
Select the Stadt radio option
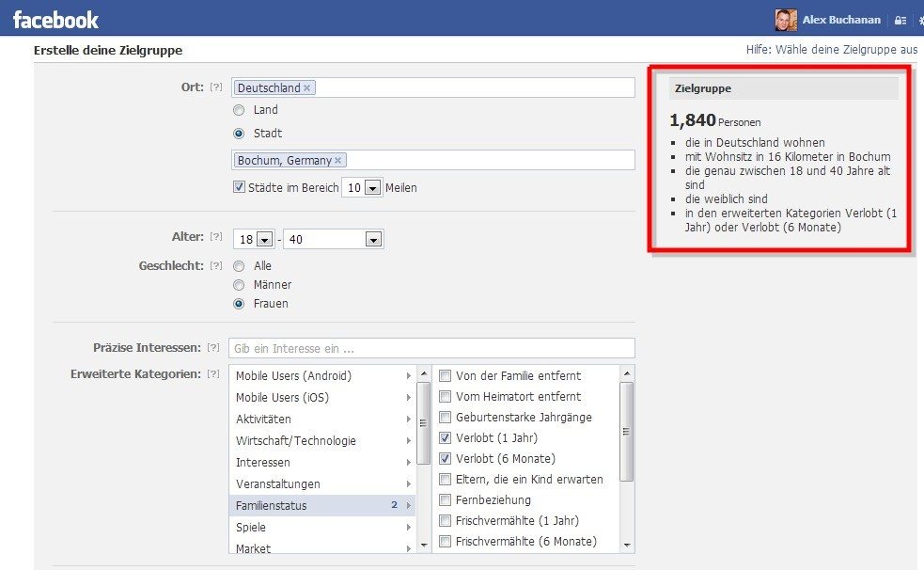(x=239, y=134)
